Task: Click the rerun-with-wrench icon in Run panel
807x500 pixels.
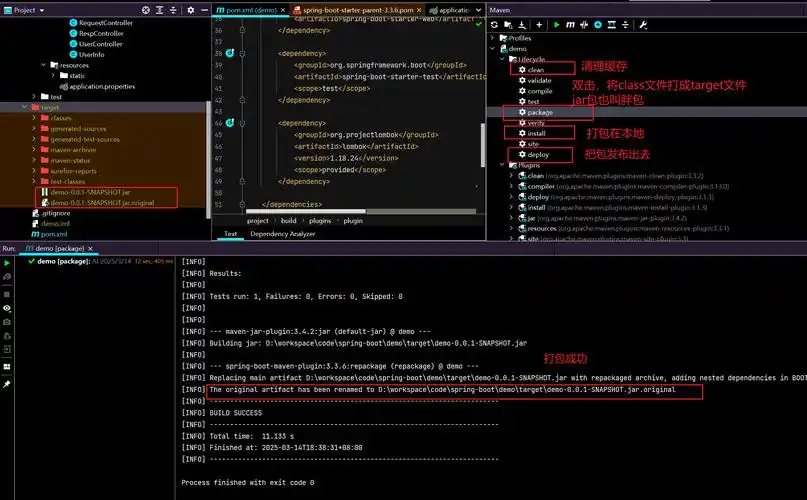Action: point(7,277)
